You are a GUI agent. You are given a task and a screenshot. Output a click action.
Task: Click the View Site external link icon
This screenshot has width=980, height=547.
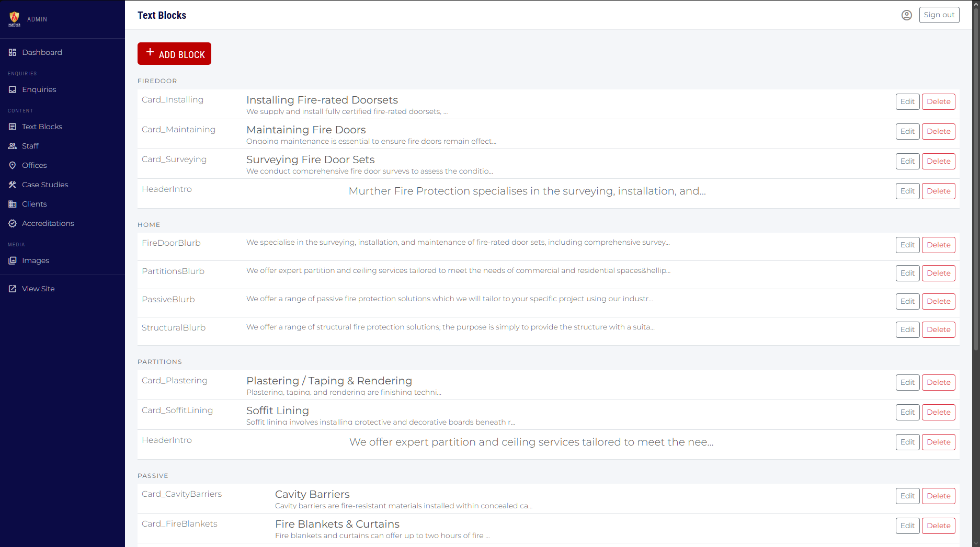[12, 288]
